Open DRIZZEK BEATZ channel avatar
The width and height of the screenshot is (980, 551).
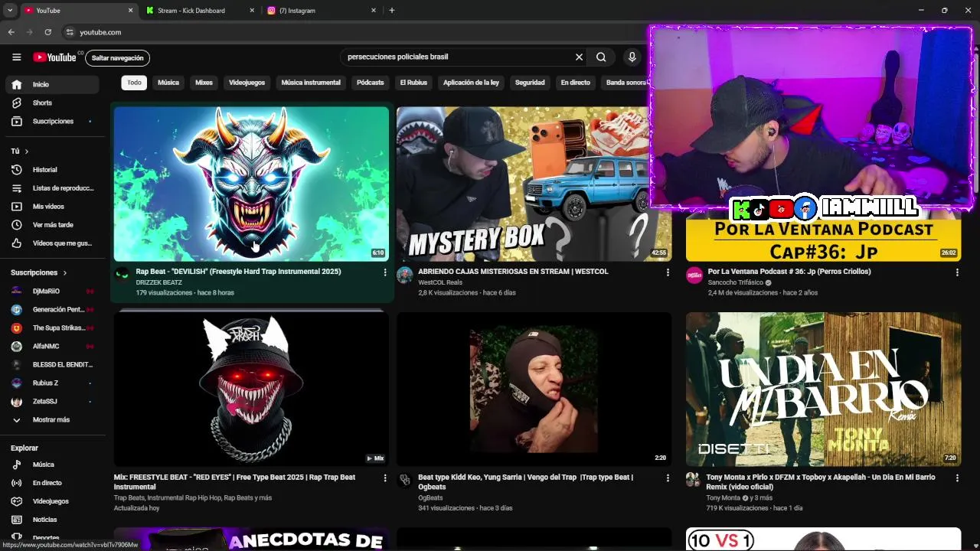click(122, 275)
